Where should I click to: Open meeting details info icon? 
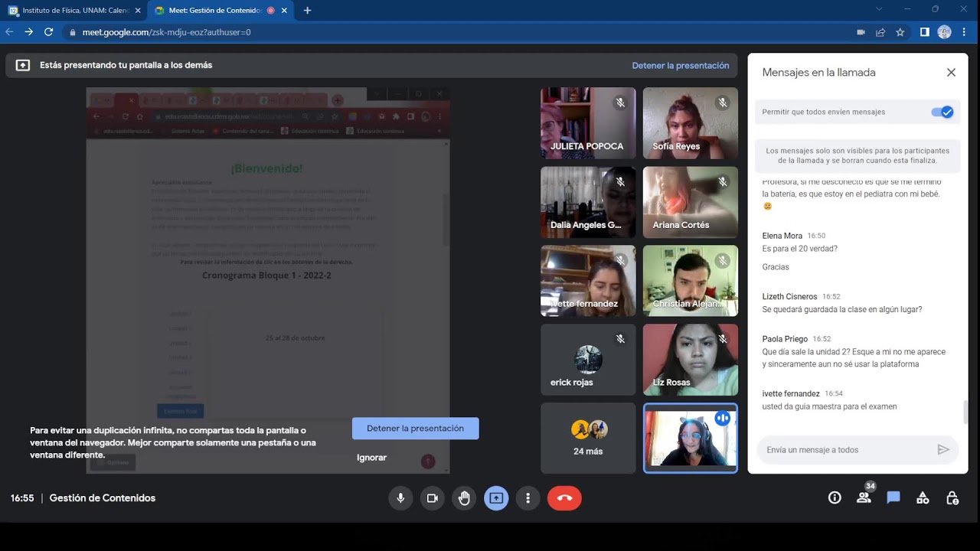click(835, 498)
